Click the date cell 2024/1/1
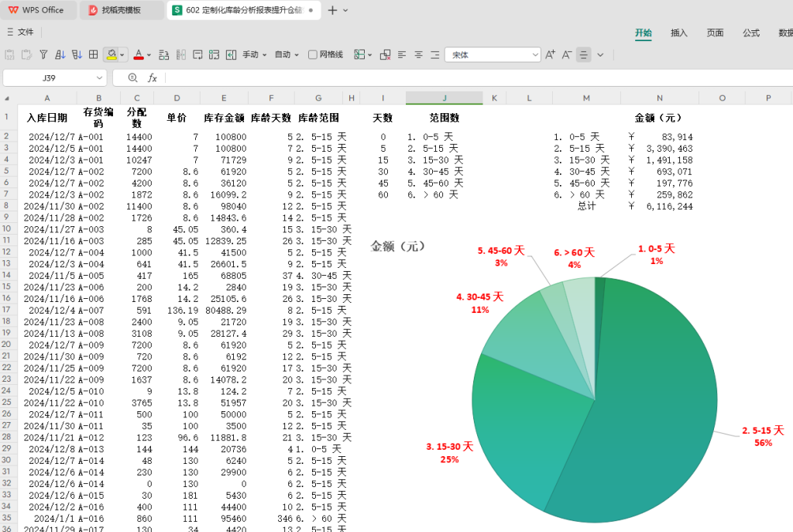This screenshot has width=793, height=532. tap(47, 518)
